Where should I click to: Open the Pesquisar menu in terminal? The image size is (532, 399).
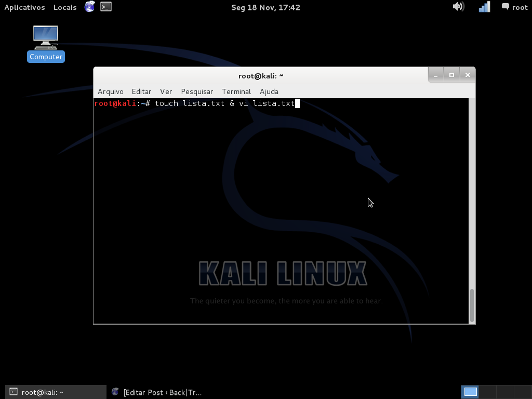tap(197, 91)
